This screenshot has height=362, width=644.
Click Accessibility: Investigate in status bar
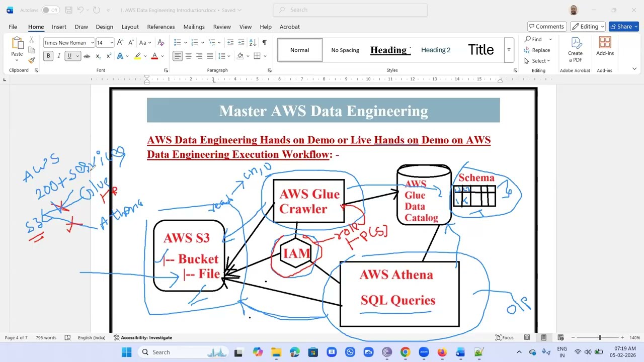pyautogui.click(x=143, y=337)
